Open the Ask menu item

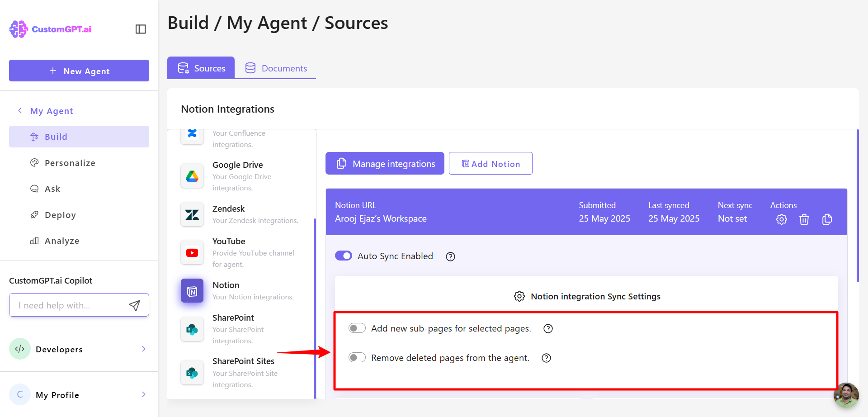(79, 189)
